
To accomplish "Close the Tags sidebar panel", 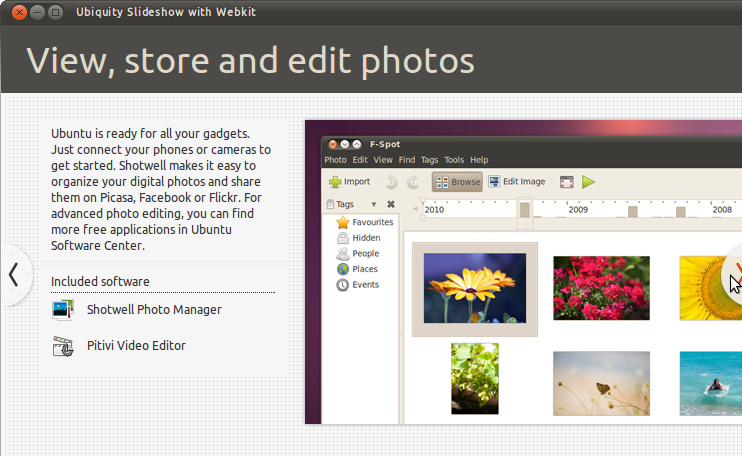I will pyautogui.click(x=391, y=205).
